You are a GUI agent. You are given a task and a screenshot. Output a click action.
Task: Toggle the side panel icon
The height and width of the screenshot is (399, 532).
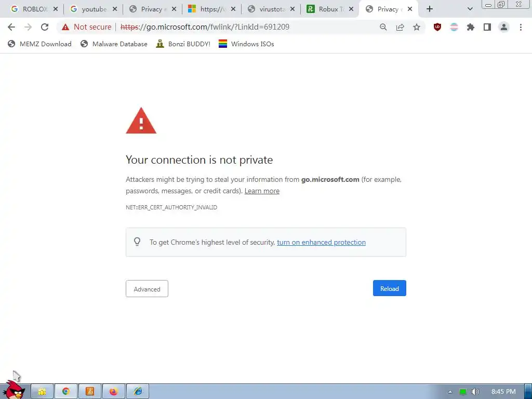pyautogui.click(x=487, y=27)
